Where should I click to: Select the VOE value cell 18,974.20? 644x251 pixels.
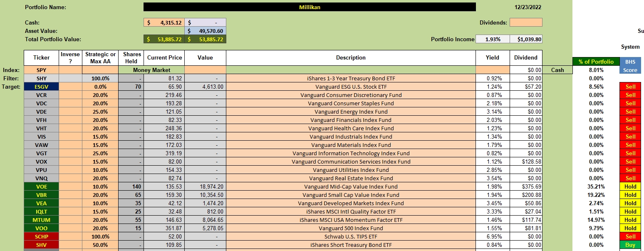point(206,186)
